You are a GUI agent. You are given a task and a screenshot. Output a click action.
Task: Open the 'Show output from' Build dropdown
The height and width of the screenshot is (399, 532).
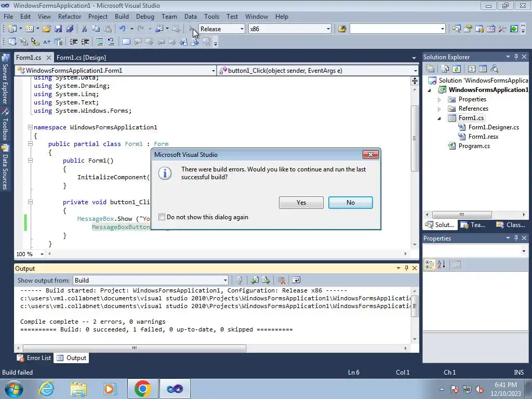coord(225,280)
